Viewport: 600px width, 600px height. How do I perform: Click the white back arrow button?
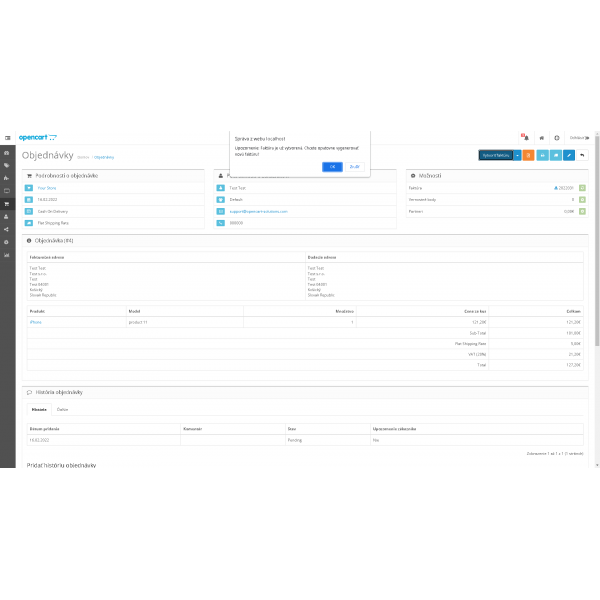[582, 155]
